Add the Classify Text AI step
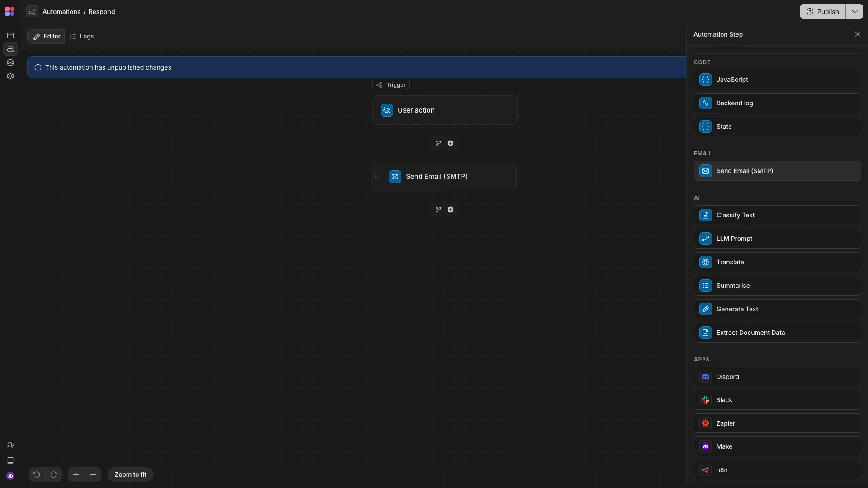This screenshot has width=868, height=488. pos(778,215)
